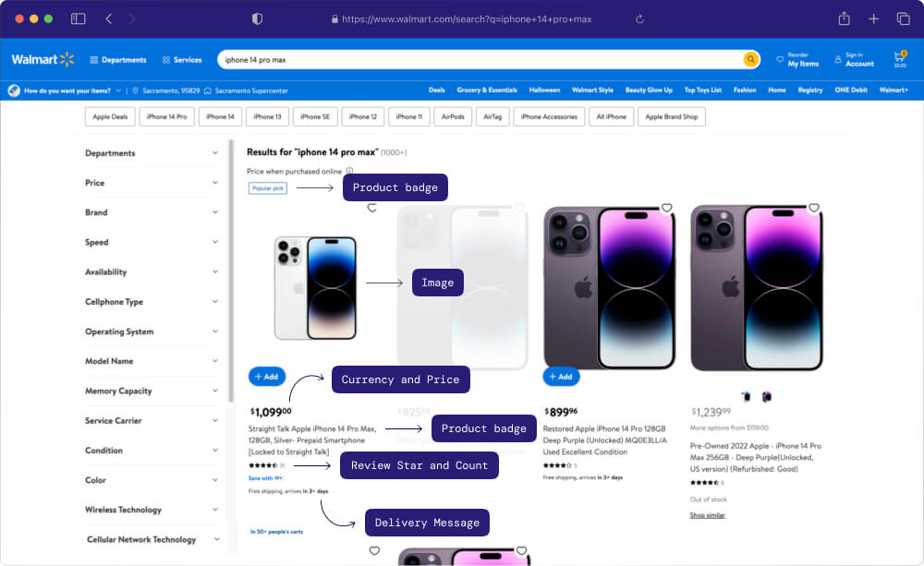Expand the Brand filter section
Screen dimensions: 924x566
(x=152, y=212)
